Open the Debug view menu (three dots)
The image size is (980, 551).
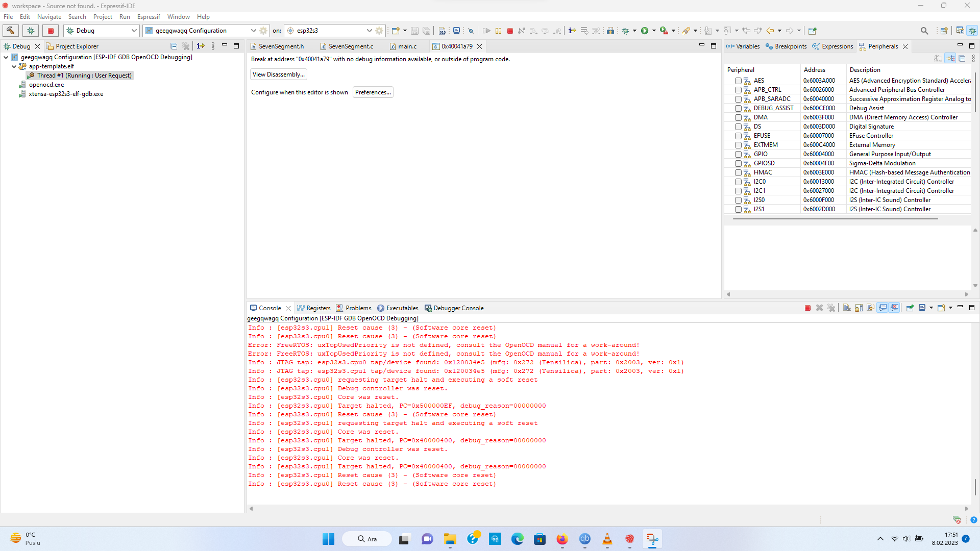pyautogui.click(x=213, y=46)
